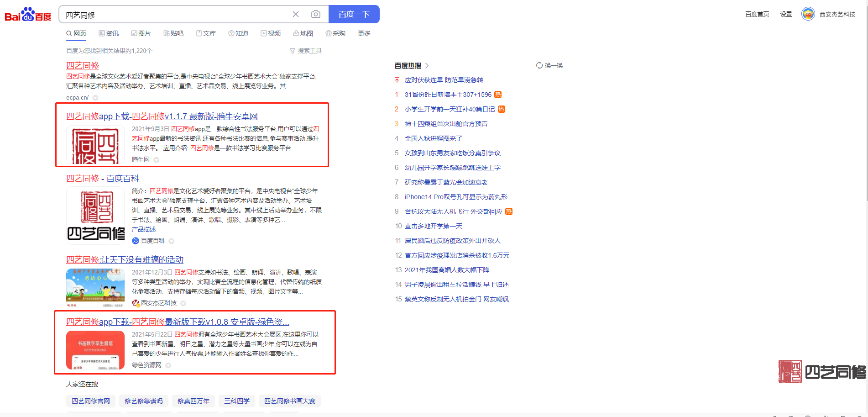The width and height of the screenshot is (868, 417).
Task: Click the red seal thumbnail of 腾牛网 result
Action: pyautogui.click(x=95, y=144)
